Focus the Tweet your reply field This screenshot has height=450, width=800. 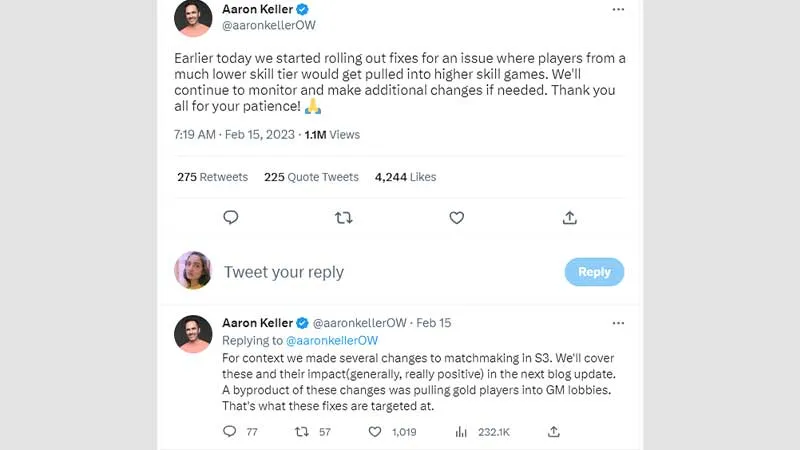click(x=388, y=272)
